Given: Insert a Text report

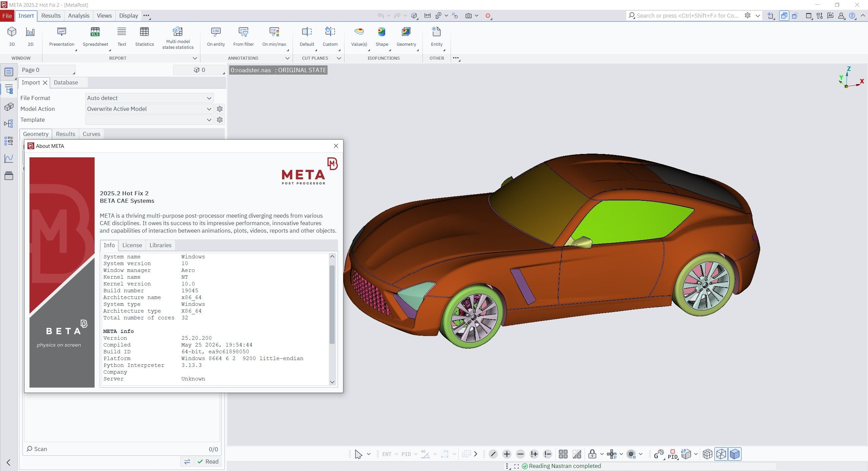Looking at the screenshot, I should [x=122, y=36].
